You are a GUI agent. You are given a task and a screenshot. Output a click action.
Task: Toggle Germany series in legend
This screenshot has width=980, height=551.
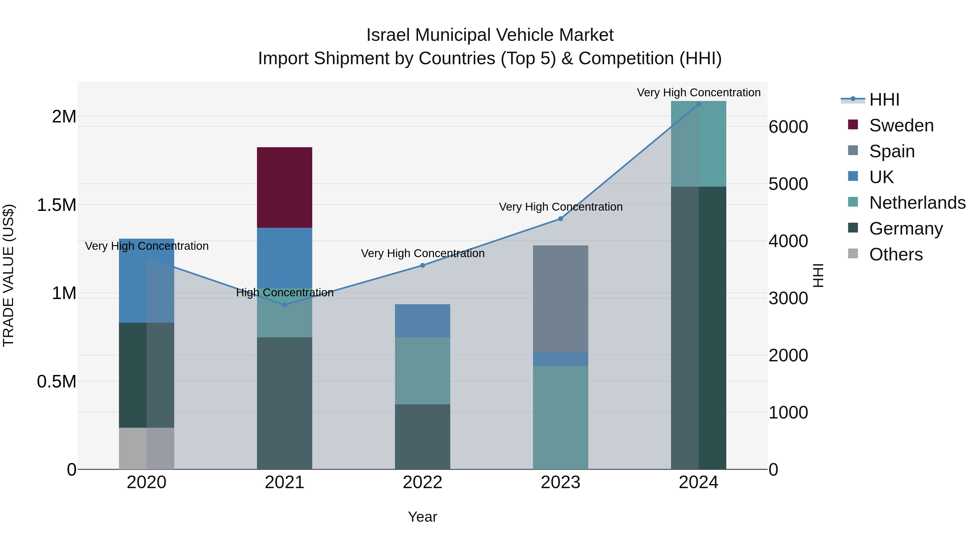coord(895,229)
